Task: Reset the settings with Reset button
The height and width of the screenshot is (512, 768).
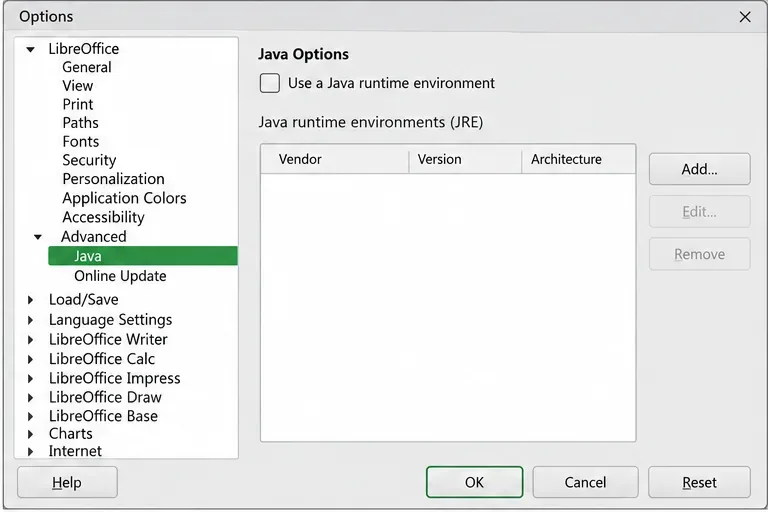Action: [x=699, y=483]
